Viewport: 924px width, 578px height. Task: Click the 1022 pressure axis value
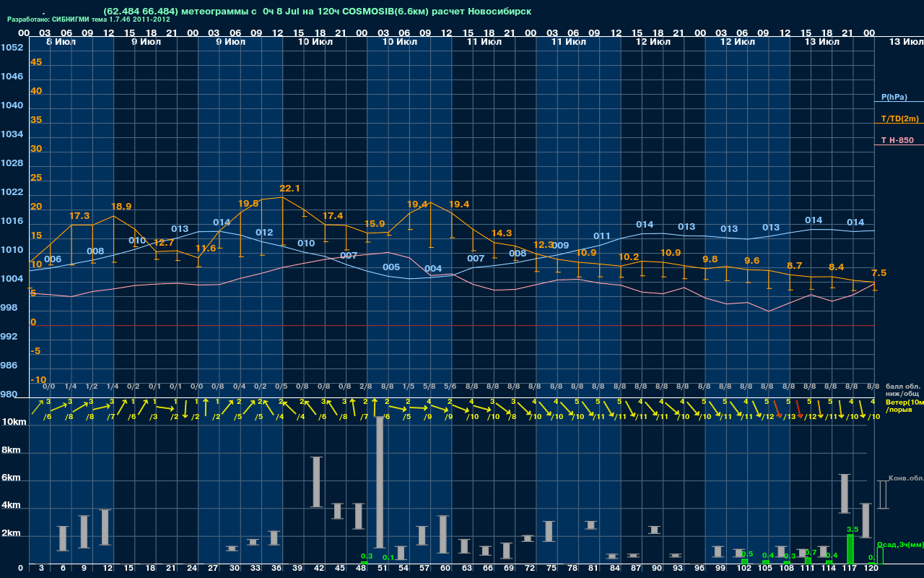tap(12, 192)
